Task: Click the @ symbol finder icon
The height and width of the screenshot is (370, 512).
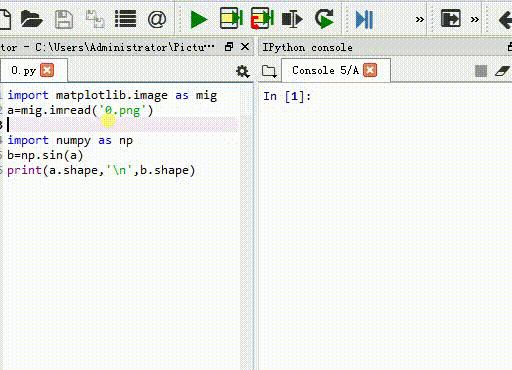Action: coord(157,19)
